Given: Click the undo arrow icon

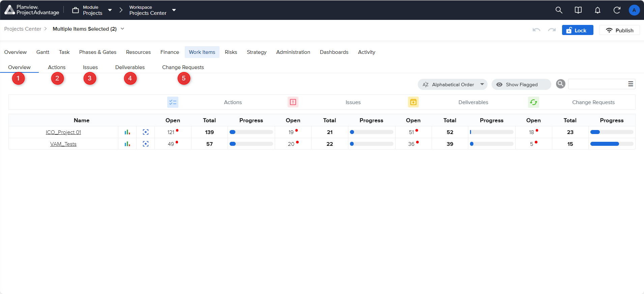Looking at the screenshot, I should (536, 30).
